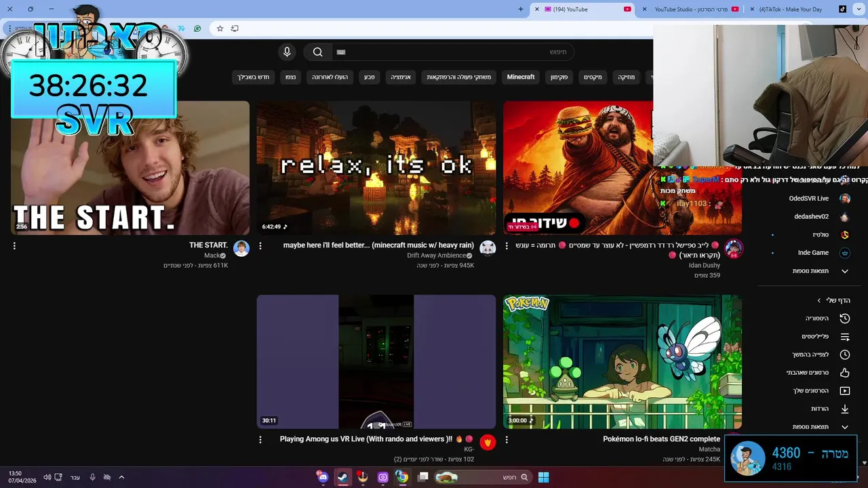
Task: Select the 'טבע' filter chip
Action: coord(369,77)
